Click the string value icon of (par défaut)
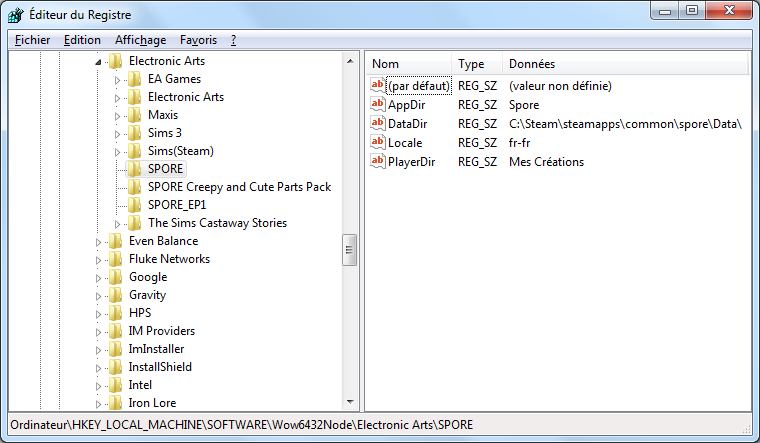 point(378,85)
